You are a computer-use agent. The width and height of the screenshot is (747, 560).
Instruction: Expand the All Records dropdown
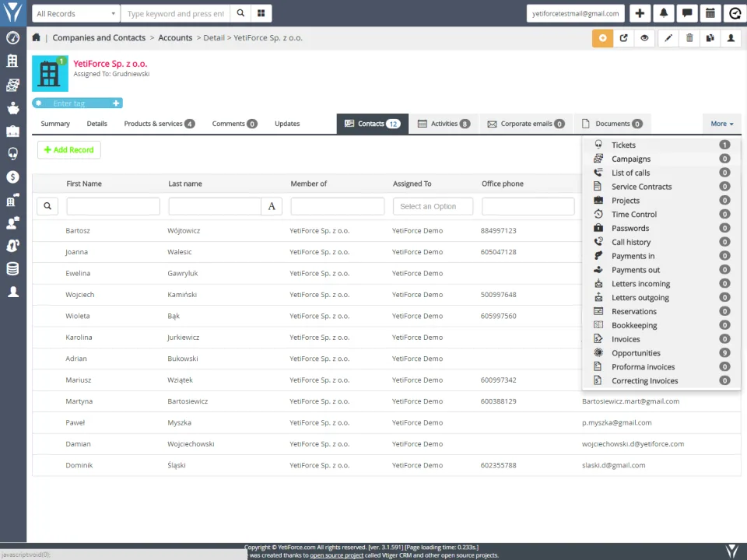(76, 13)
